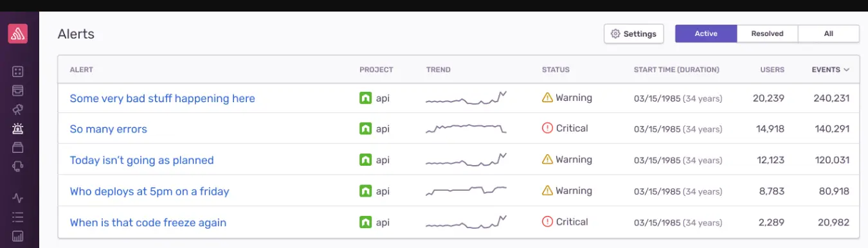Open the issues inbox icon in sidebar
The image size is (868, 248).
(x=18, y=91)
